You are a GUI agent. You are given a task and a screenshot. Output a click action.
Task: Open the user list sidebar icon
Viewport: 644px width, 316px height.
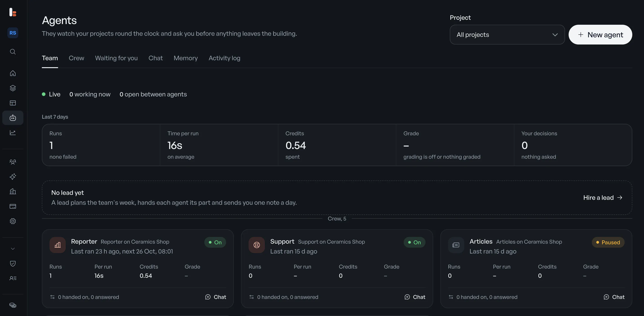click(13, 278)
